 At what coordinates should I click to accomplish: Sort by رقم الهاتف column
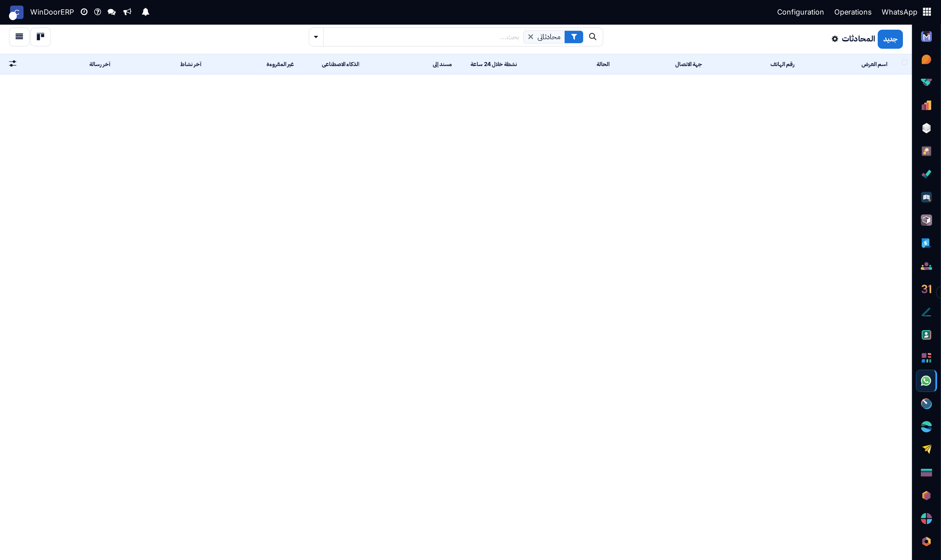pyautogui.click(x=782, y=64)
